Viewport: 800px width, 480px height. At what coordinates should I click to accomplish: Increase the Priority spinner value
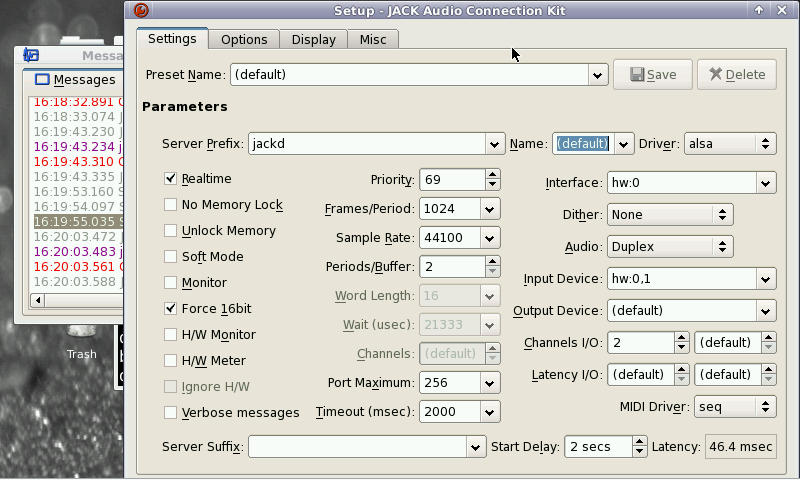coord(492,175)
